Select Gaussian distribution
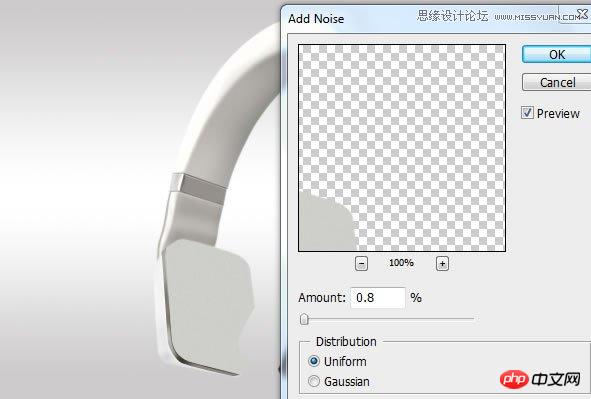The height and width of the screenshot is (399, 591). tap(314, 381)
